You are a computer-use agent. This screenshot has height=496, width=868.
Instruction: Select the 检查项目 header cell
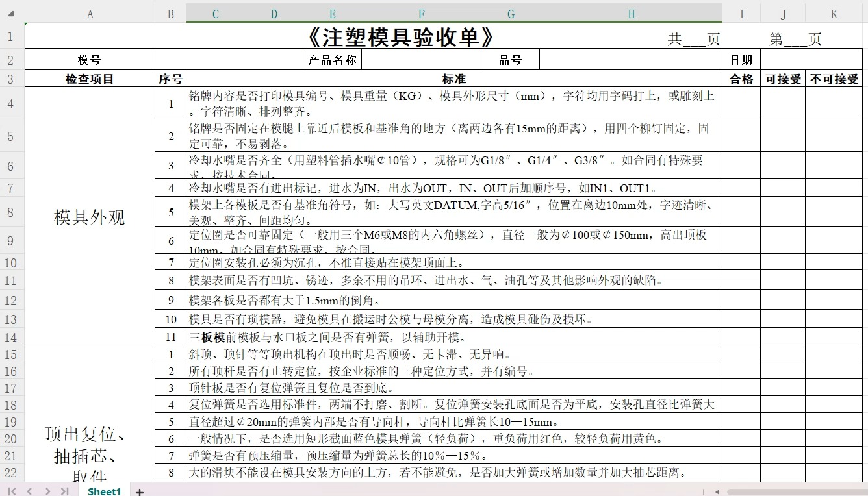pyautogui.click(x=90, y=79)
